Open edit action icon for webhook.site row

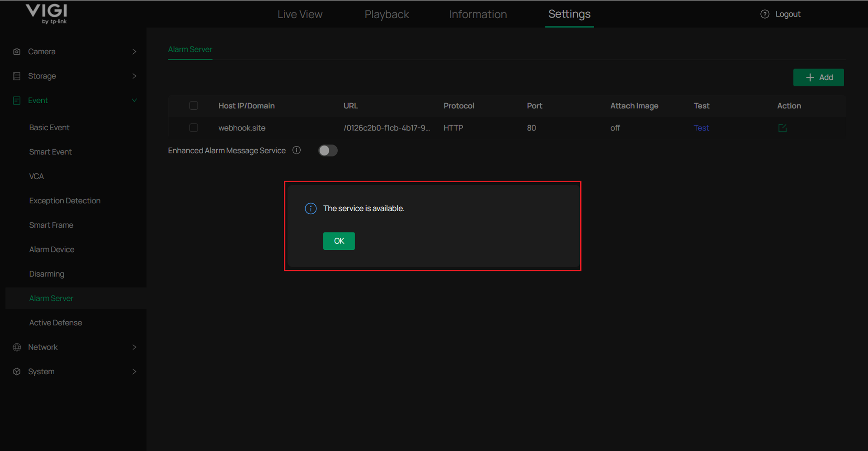(x=783, y=128)
